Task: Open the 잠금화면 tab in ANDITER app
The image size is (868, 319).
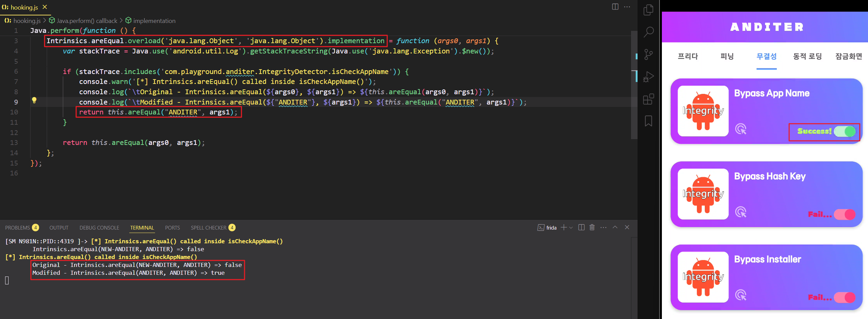Action: click(x=848, y=56)
